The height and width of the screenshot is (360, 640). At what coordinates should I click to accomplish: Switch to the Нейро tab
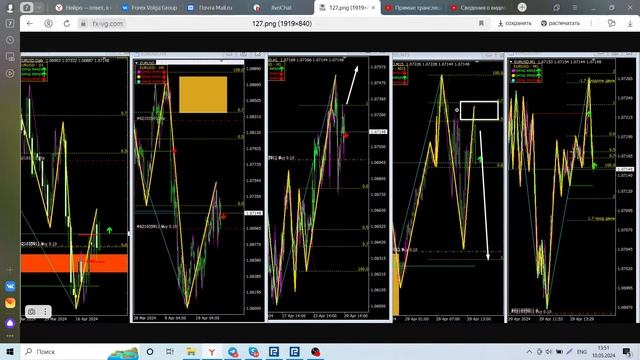(x=83, y=8)
